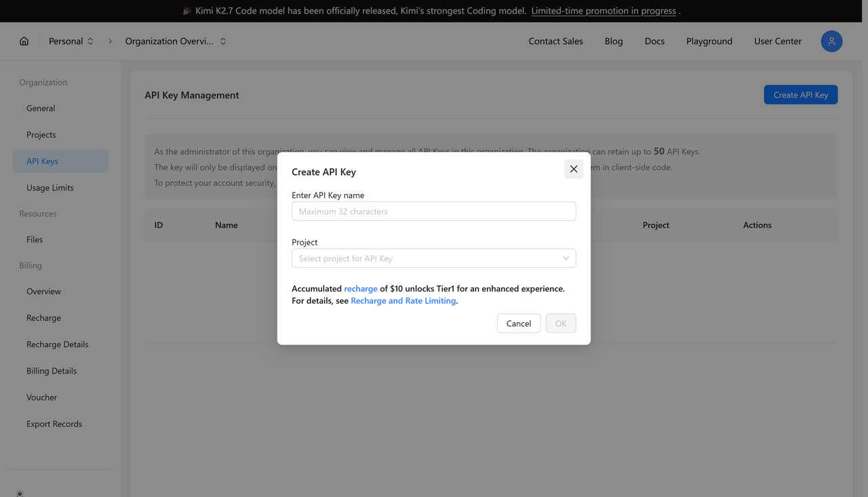Open the Select project dropdown
The width and height of the screenshot is (868, 497).
pyautogui.click(x=434, y=258)
